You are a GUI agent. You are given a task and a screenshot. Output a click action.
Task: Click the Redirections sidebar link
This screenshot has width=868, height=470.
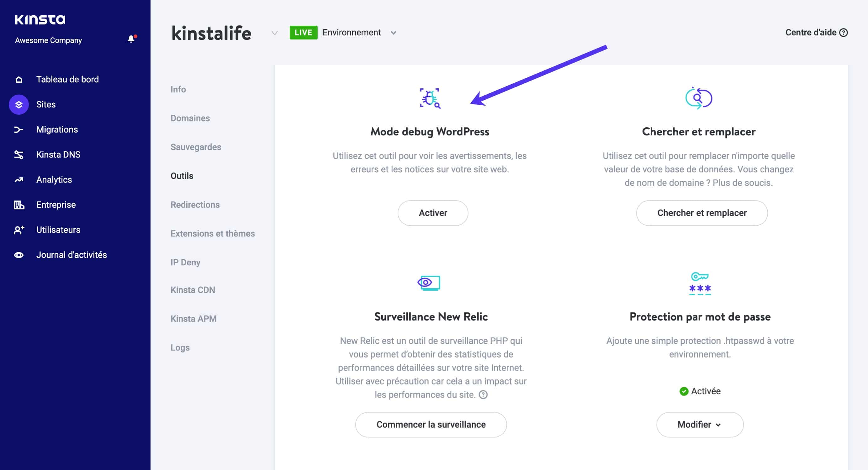194,204
